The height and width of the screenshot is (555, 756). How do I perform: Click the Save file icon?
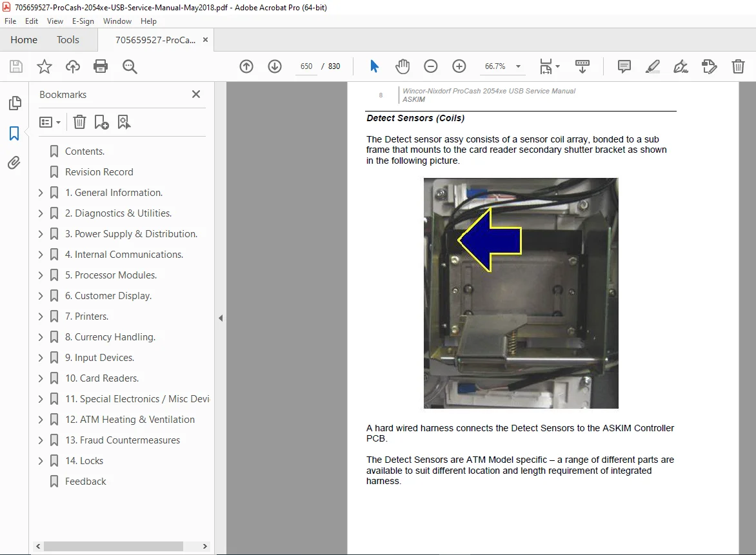tap(16, 66)
